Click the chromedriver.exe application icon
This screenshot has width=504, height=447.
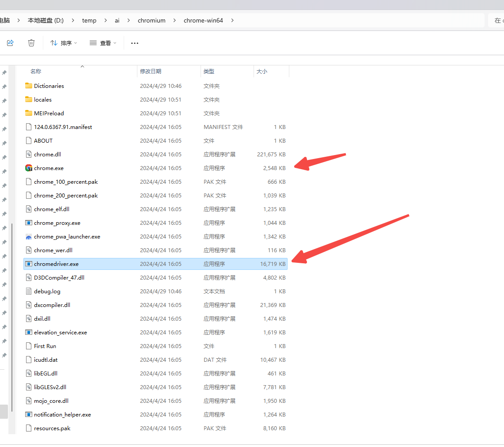(x=29, y=264)
